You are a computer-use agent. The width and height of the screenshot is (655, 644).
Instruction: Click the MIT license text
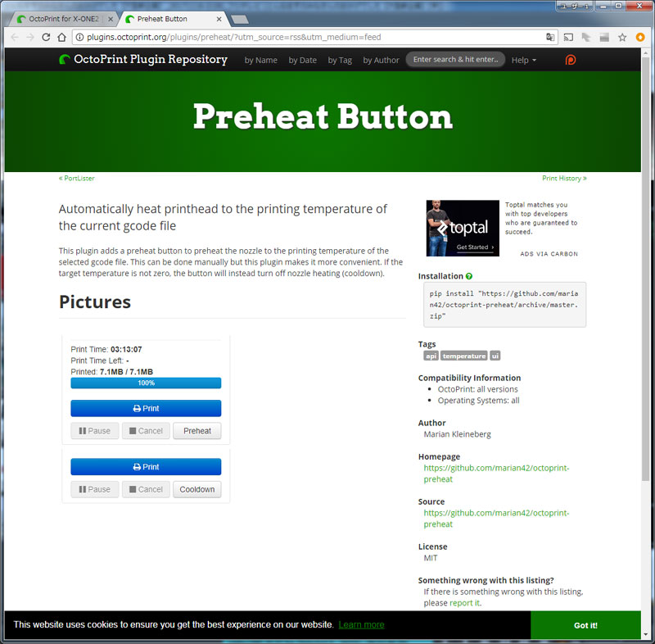431,558
